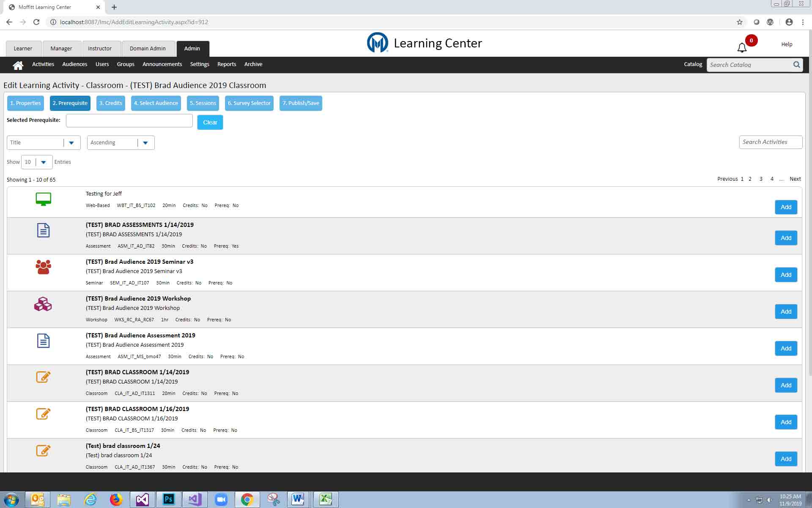The height and width of the screenshot is (508, 812).
Task: Click the Search Activities input field
Action: tap(770, 142)
